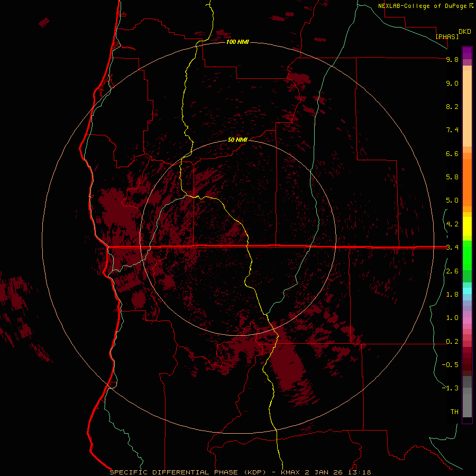Click the 1.8 scale value
Image resolution: width=476 pixels, height=476 pixels.
click(452, 295)
